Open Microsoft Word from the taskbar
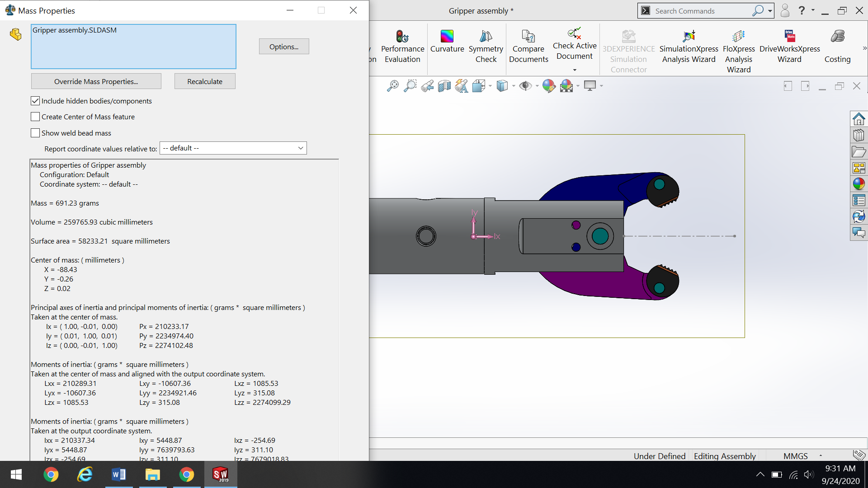The image size is (868, 488). [118, 474]
